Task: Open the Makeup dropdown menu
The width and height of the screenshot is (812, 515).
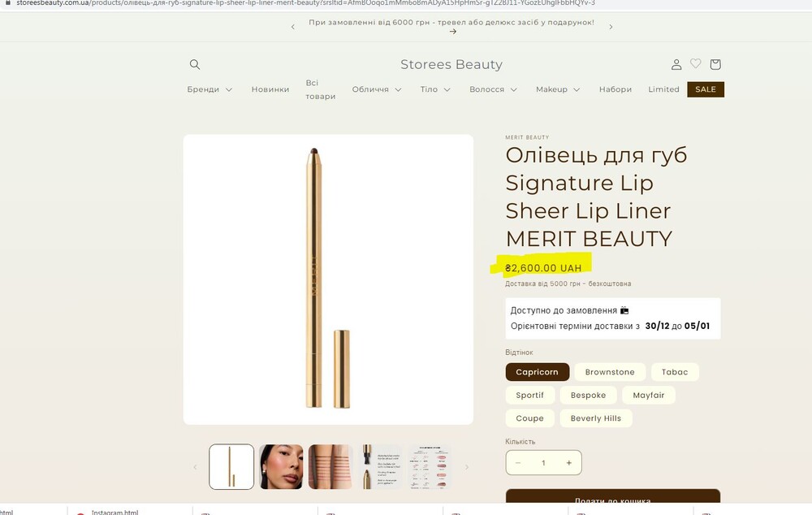Action: (x=558, y=89)
